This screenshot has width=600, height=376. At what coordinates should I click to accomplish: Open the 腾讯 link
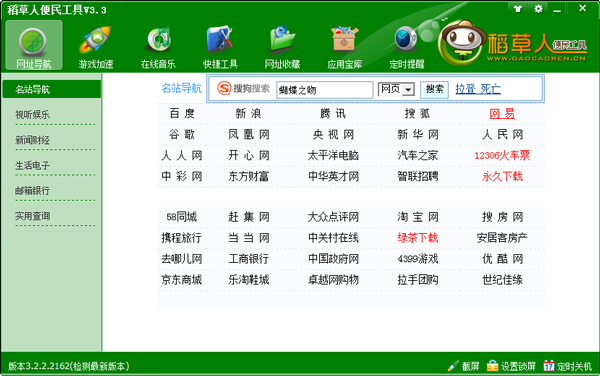[333, 114]
